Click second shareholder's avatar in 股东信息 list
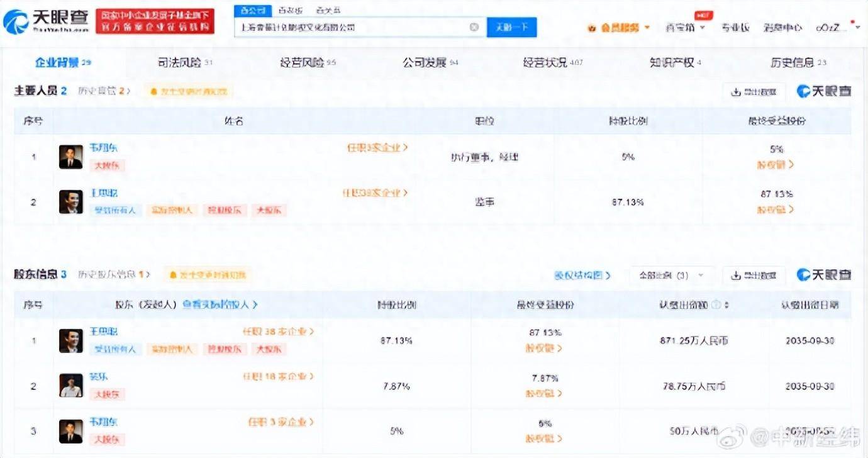Image resolution: width=868 pixels, height=458 pixels. 71,385
